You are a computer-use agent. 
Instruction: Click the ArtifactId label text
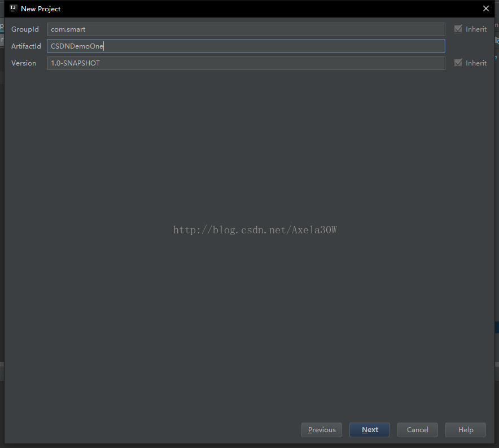coord(26,46)
